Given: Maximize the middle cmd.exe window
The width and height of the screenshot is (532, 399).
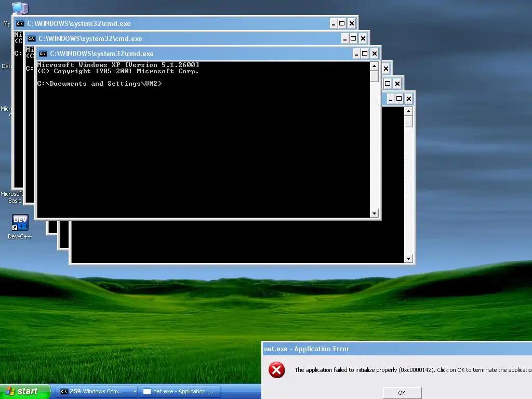Looking at the screenshot, I should point(353,38).
